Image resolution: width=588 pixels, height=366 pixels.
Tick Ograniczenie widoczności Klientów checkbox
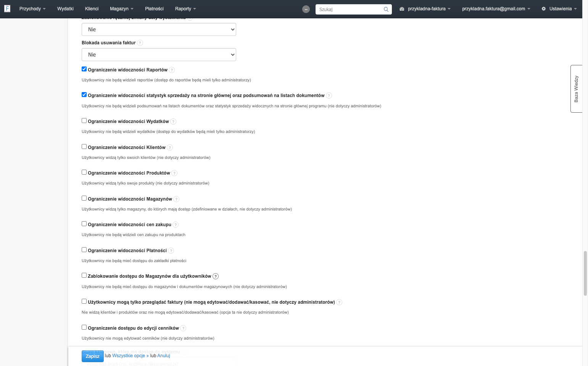pyautogui.click(x=84, y=147)
